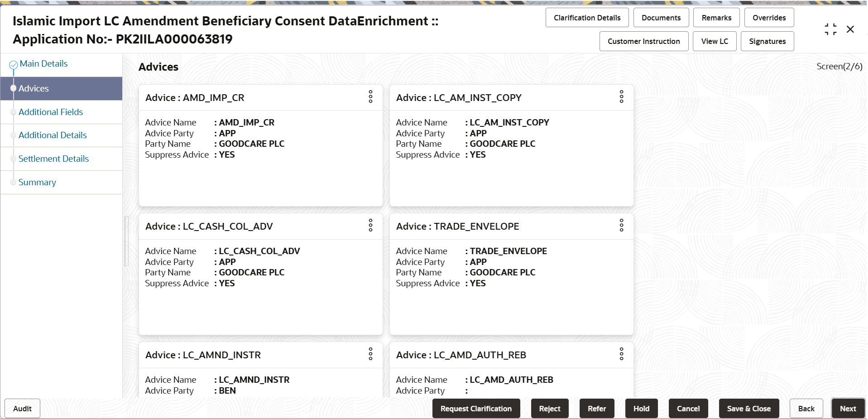Click the 'Advice : AMD_IMP_CR' card title
The image size is (868, 419).
(195, 98)
